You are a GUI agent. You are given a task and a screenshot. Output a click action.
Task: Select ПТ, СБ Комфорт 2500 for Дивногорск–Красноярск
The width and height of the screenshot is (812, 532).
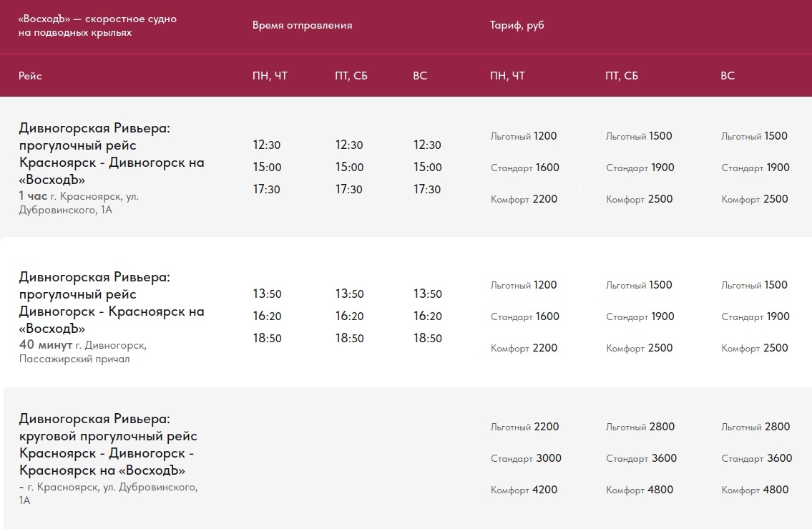click(640, 348)
